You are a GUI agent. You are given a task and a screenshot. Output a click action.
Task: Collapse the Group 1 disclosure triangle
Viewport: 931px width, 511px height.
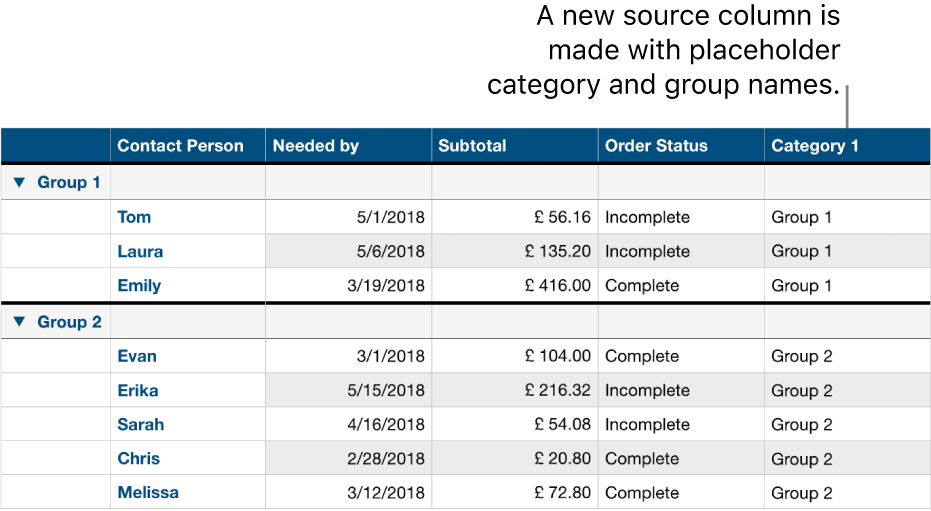[18, 183]
